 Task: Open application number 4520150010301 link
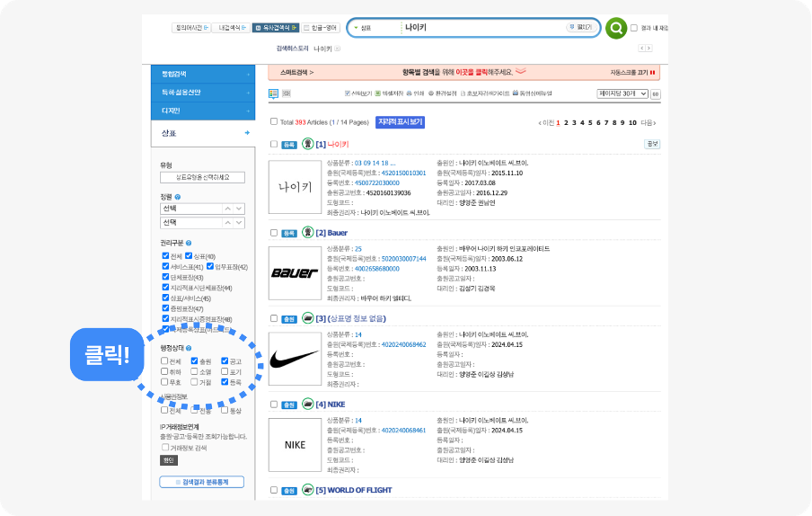[403, 173]
